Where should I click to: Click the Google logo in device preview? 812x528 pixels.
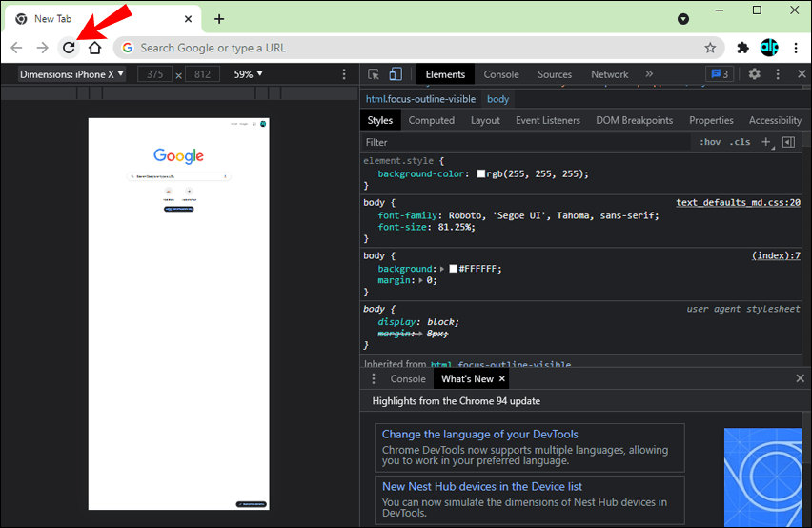click(x=178, y=155)
